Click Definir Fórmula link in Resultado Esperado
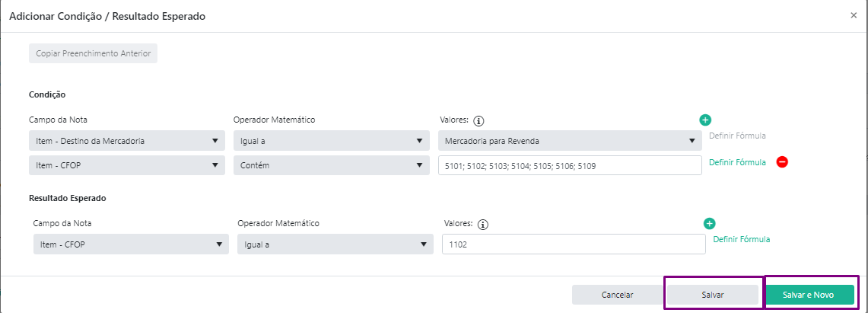The width and height of the screenshot is (868, 313). tap(741, 239)
